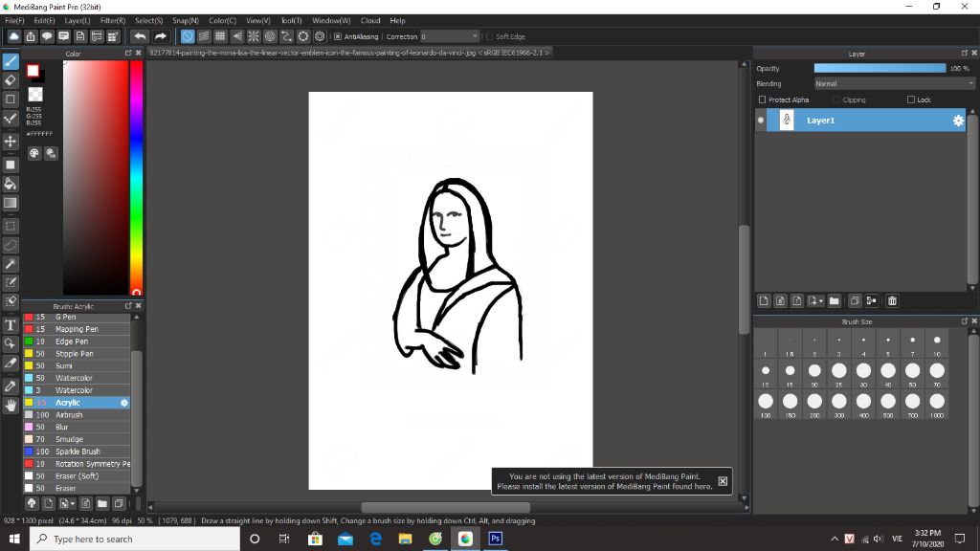Select the Hand tool
Image resolution: width=980 pixels, height=551 pixels.
pyautogui.click(x=11, y=406)
